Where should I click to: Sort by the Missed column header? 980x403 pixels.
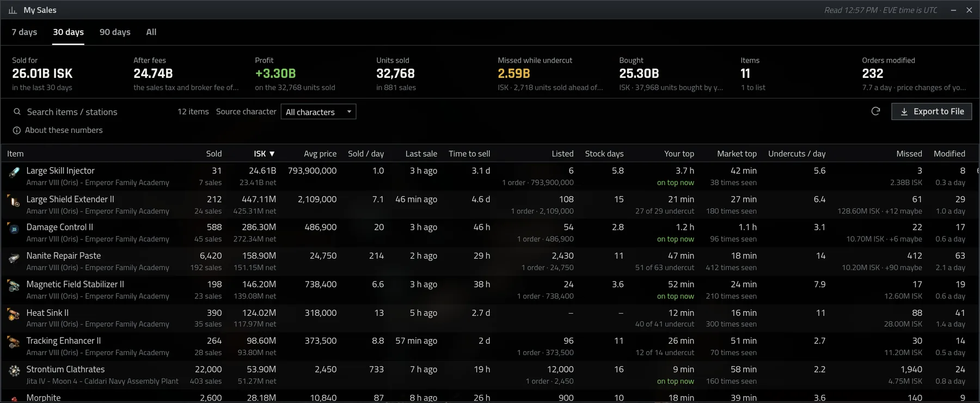click(x=909, y=154)
